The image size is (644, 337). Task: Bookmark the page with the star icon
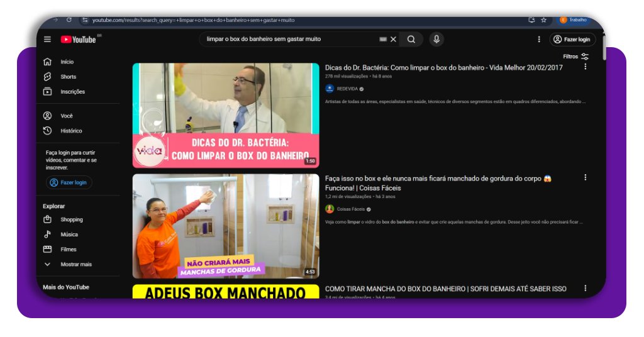(x=544, y=19)
